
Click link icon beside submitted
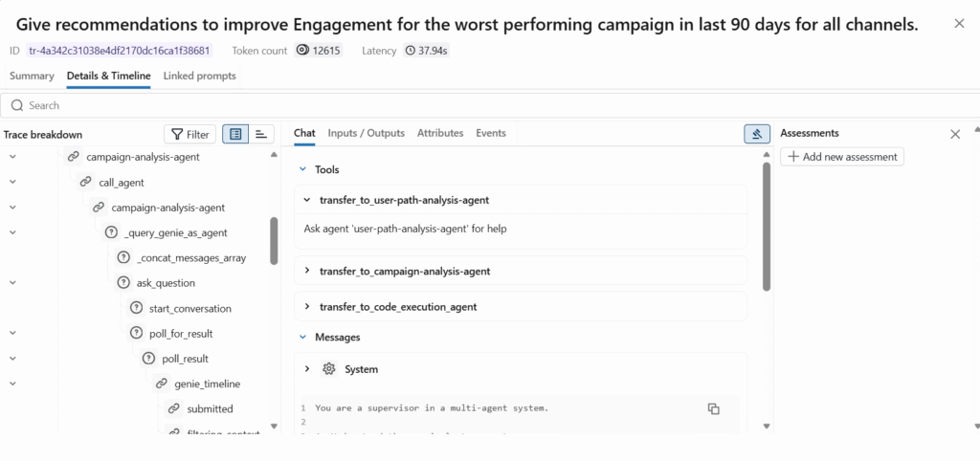click(x=173, y=408)
